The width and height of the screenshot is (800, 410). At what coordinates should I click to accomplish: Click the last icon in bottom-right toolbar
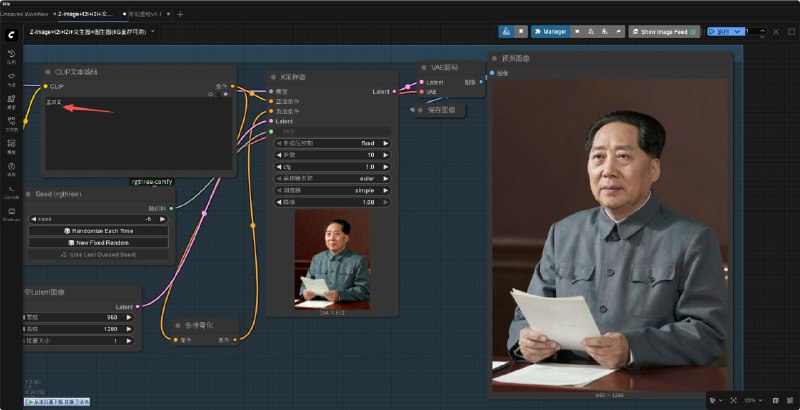point(790,400)
